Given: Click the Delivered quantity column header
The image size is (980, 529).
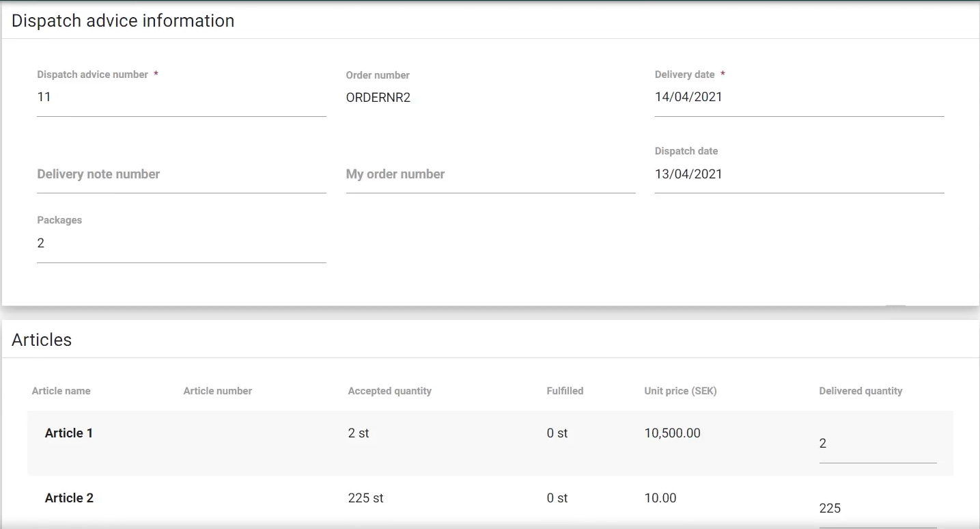Looking at the screenshot, I should click(x=860, y=391).
